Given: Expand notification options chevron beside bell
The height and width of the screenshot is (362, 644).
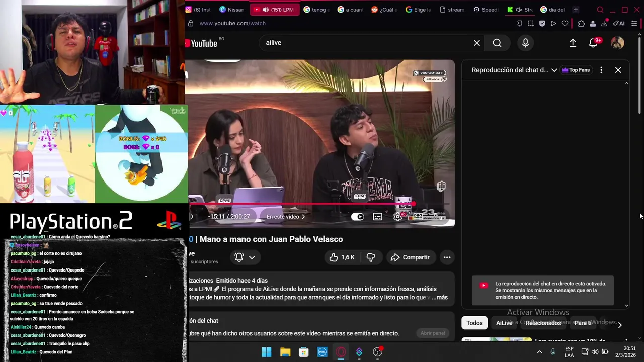Looking at the screenshot, I should (x=252, y=257).
